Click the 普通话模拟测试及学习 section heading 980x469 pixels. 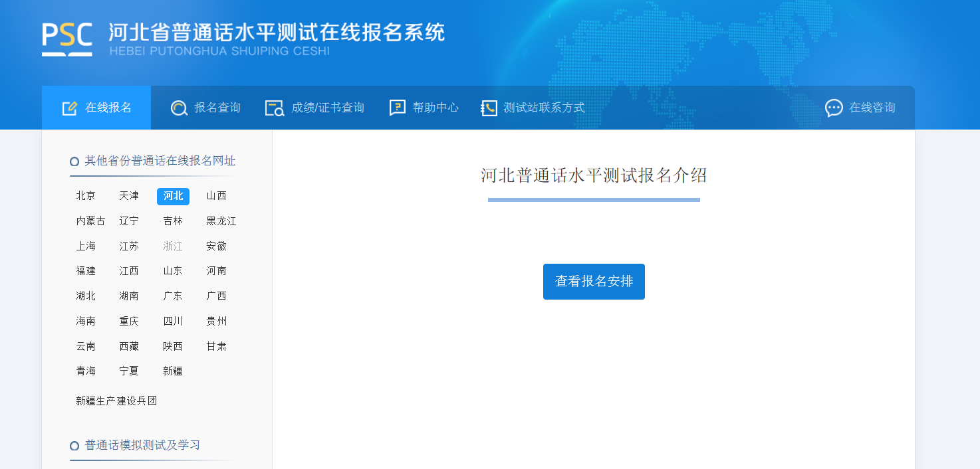142,445
